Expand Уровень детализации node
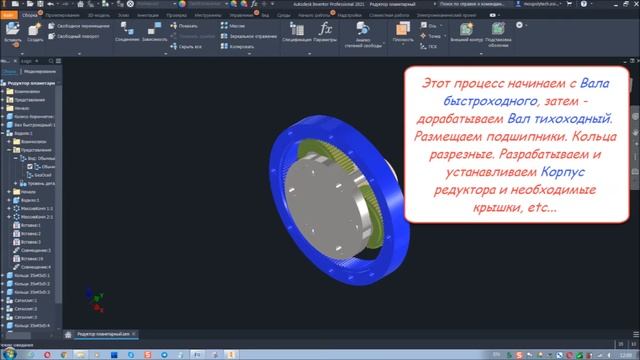Screen dimensions: 640x360 16,183
